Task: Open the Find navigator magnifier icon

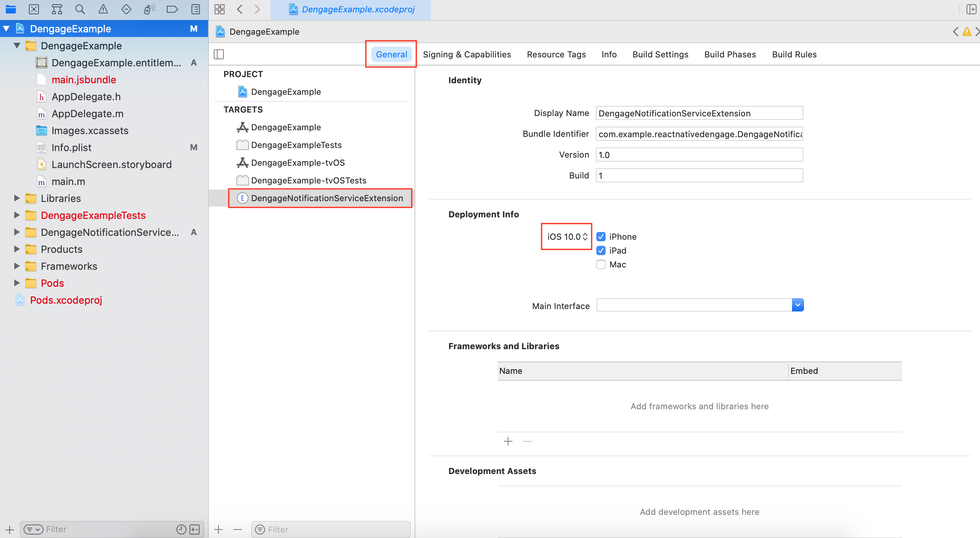Action: (80, 9)
